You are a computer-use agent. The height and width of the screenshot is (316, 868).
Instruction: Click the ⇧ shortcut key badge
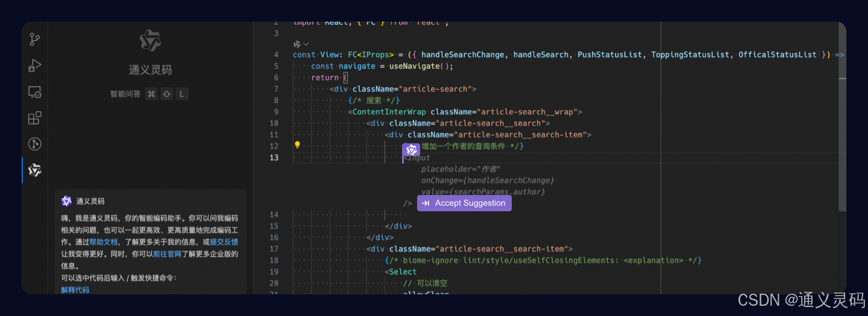166,94
